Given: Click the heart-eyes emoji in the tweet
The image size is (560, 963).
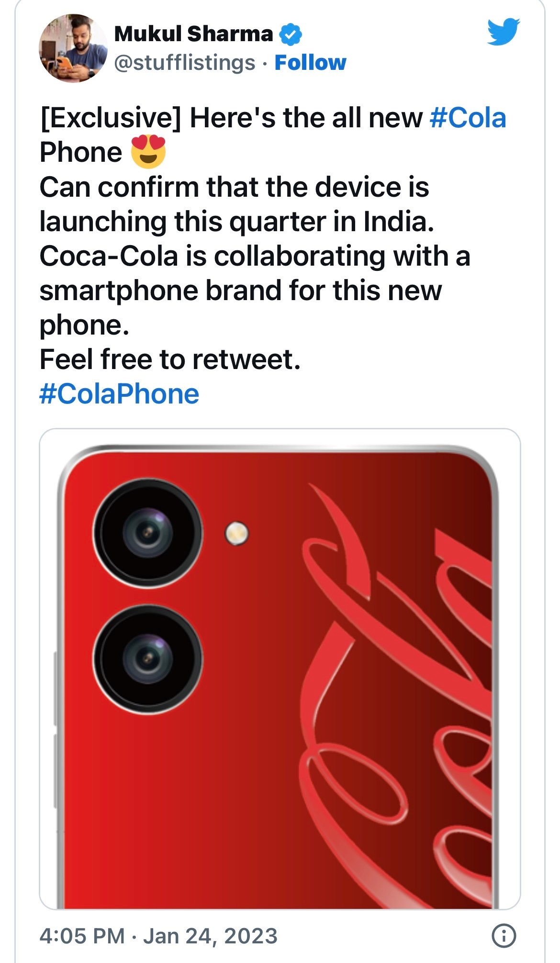Looking at the screenshot, I should 148,152.
